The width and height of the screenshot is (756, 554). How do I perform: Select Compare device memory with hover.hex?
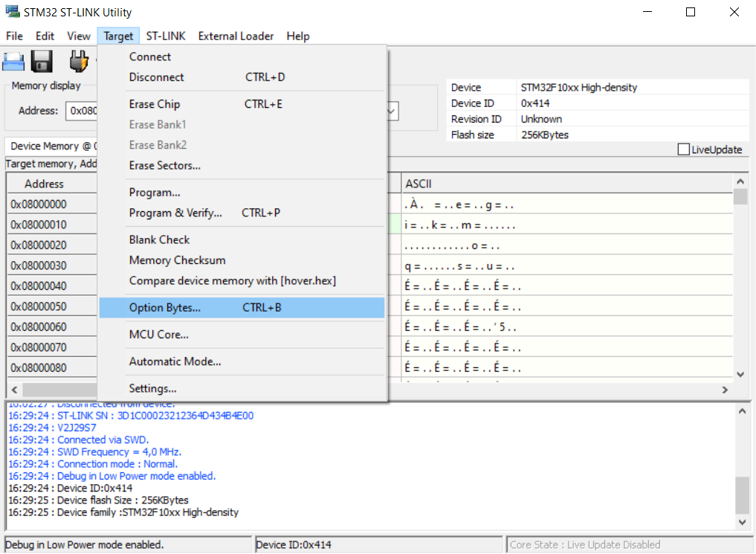pyautogui.click(x=232, y=281)
